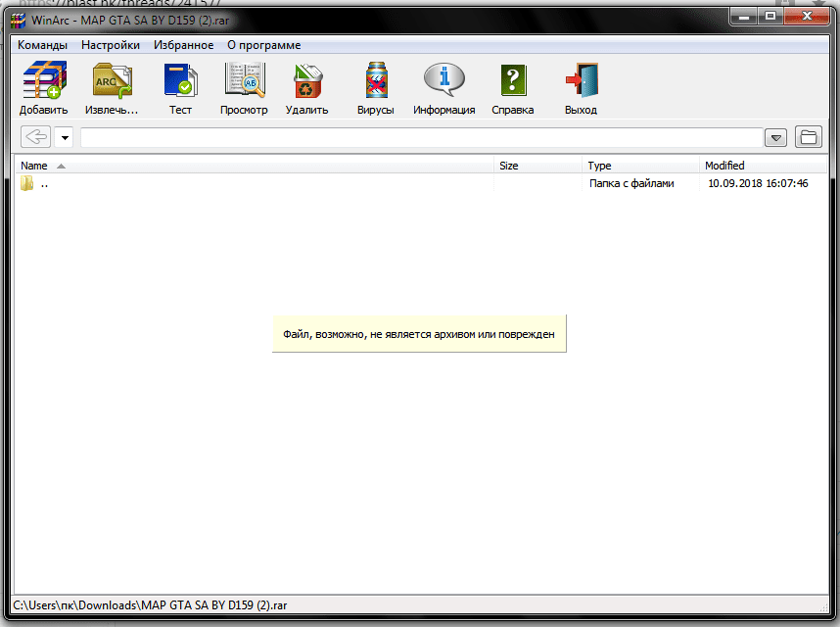
Task: Select the 'Папка с файлами' type cell
Action: coord(631,183)
